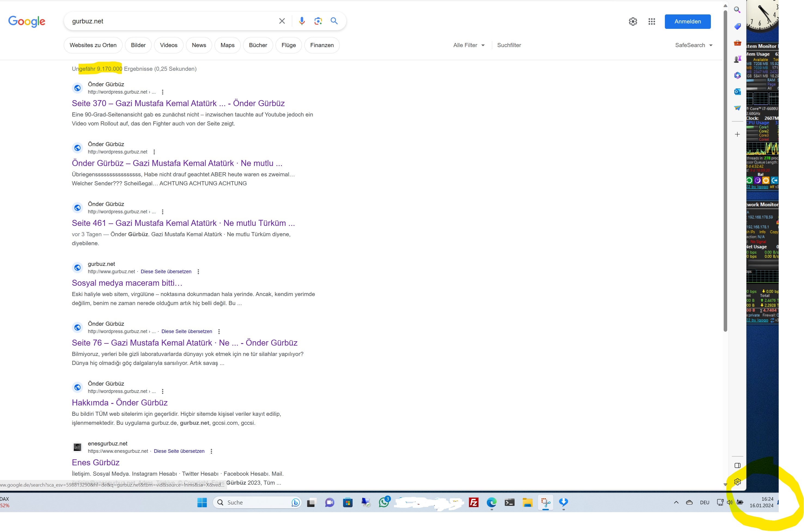Image resolution: width=804 pixels, height=532 pixels.
Task: Open result Önder Gürbüz – Gazi Mustafa Kemal
Action: click(x=177, y=163)
